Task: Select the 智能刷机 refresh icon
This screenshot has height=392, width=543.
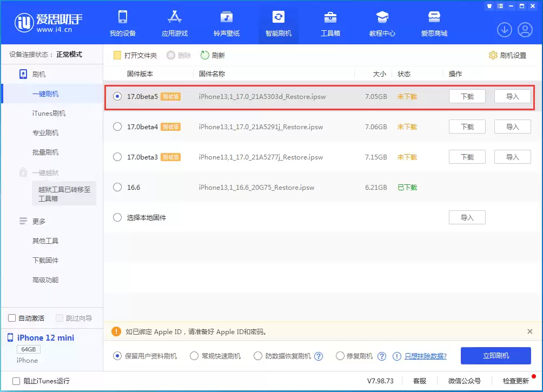Action: 279,17
